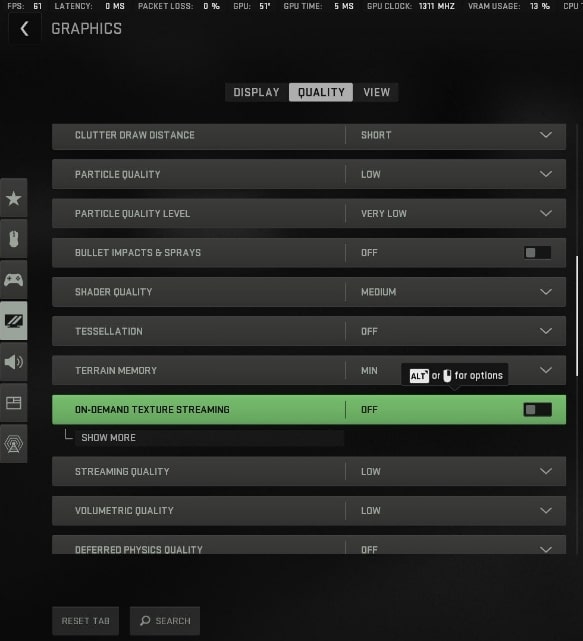The width and height of the screenshot is (583, 641).
Task: Toggle On-Demand Texture Streaming switch
Action: (x=537, y=410)
